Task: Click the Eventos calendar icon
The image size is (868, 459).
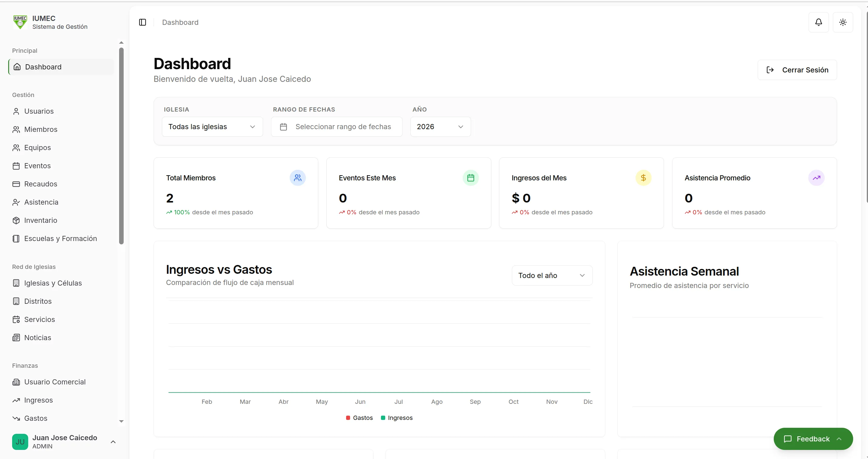Action: [x=16, y=166]
